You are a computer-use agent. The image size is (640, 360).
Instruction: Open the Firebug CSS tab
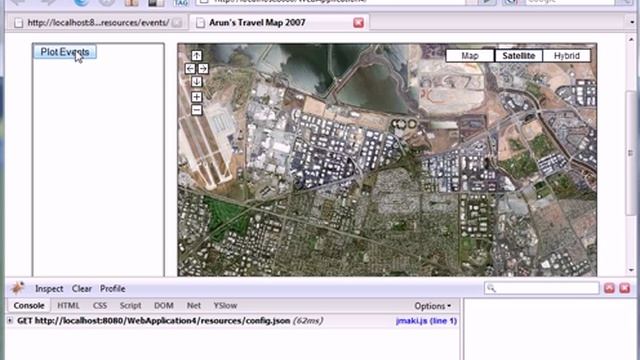(x=100, y=305)
